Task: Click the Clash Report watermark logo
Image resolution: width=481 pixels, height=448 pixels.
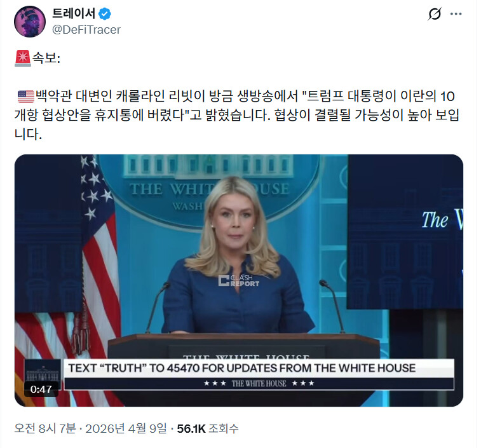Action: [x=239, y=280]
